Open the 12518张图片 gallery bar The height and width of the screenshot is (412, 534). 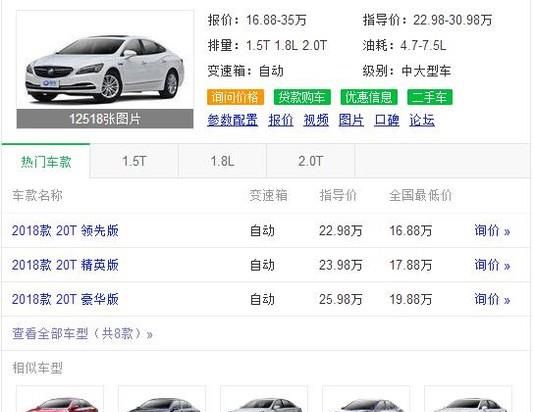coord(105,119)
